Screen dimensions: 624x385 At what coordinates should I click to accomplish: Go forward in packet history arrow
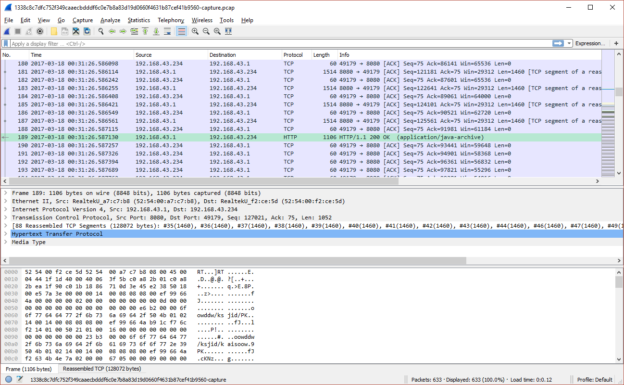click(123, 31)
